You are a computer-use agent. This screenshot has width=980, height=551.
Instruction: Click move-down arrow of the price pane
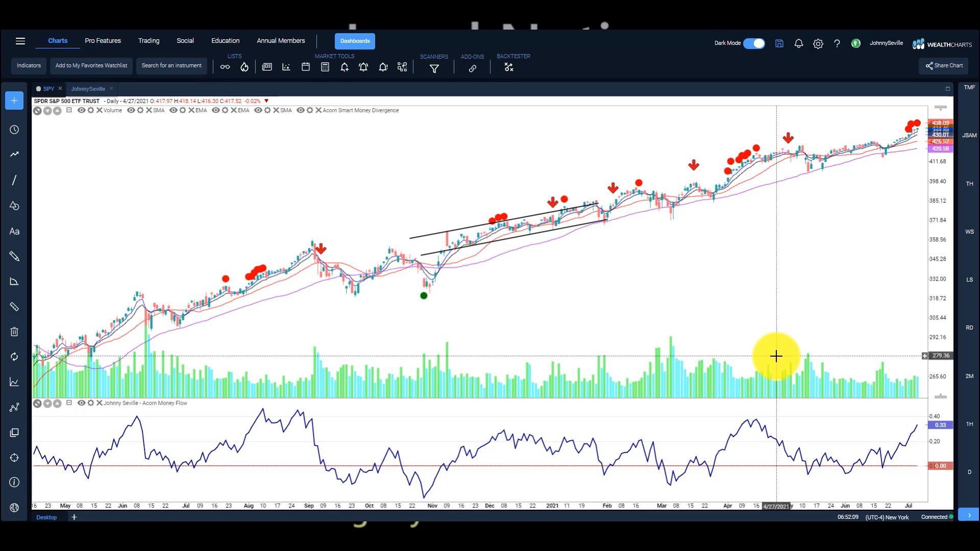(47, 111)
